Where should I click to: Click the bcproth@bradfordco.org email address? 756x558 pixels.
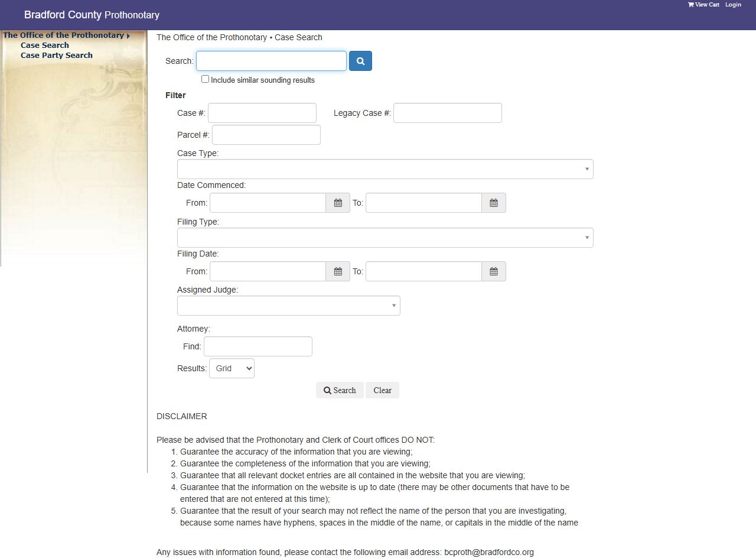tap(489, 552)
